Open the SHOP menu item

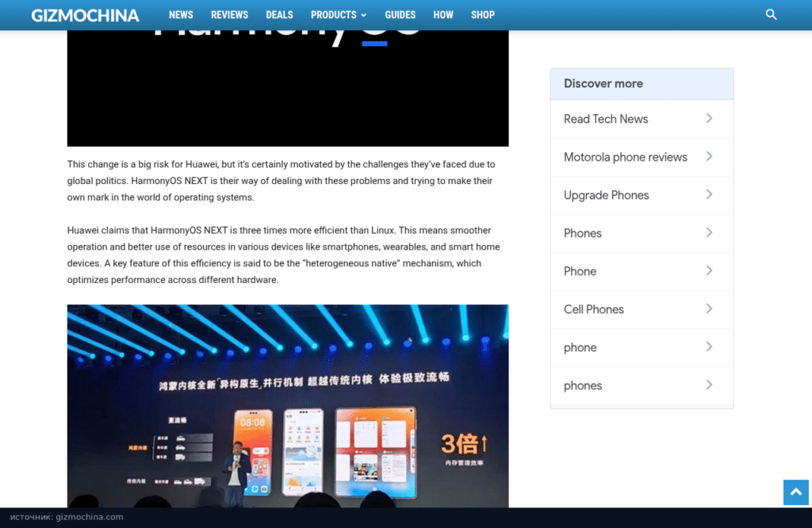483,15
